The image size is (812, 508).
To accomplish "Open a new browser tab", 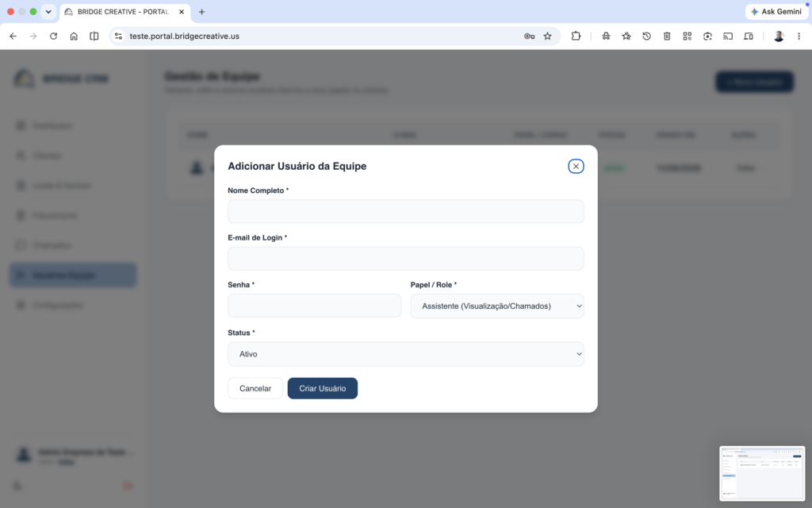I will (x=202, y=11).
